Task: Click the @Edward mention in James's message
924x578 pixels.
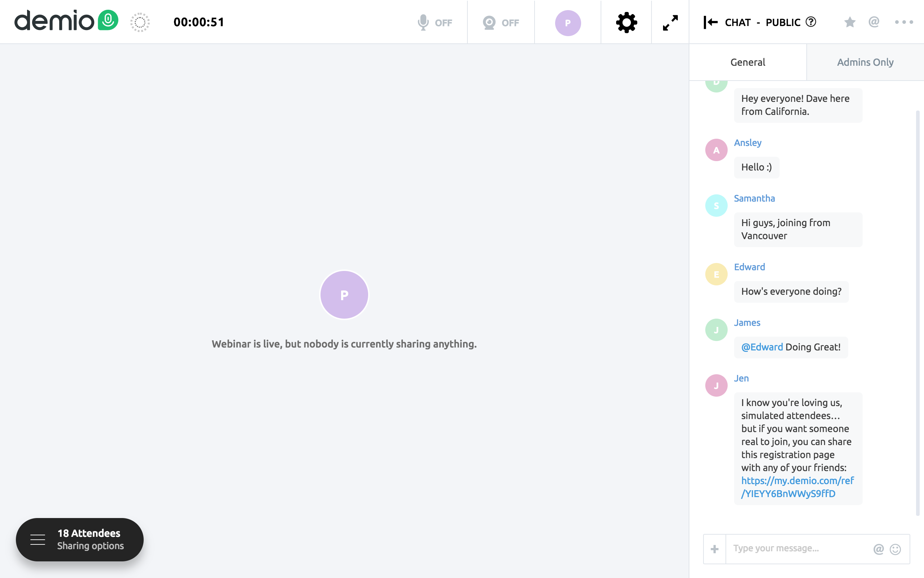Action: click(x=762, y=347)
